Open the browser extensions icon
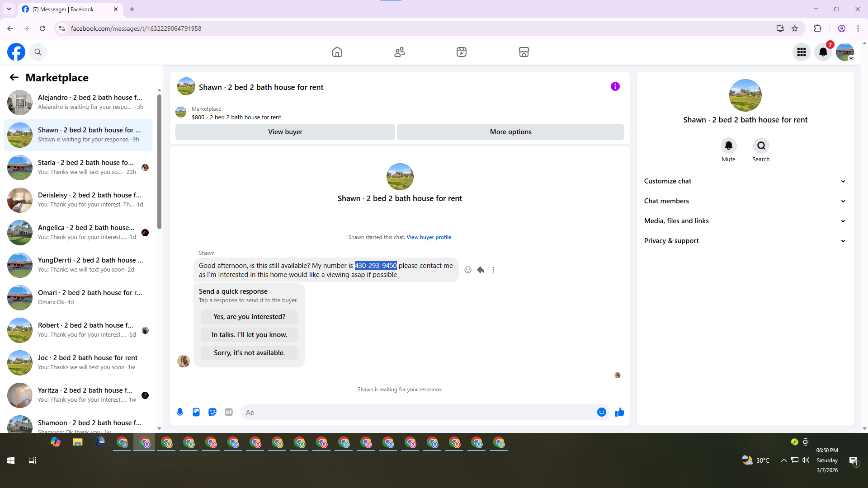Screen dimensions: 868x488 [x=817, y=28]
